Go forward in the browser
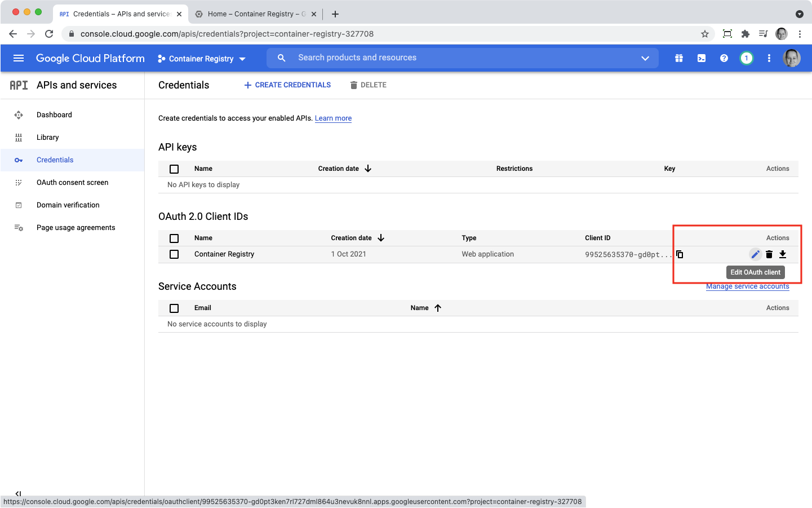812x508 pixels. point(31,34)
